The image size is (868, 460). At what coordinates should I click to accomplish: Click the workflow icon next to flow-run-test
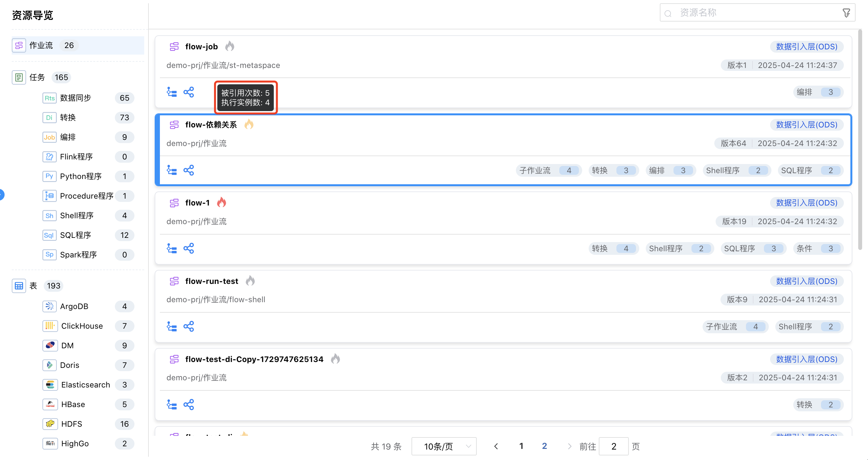click(x=174, y=281)
